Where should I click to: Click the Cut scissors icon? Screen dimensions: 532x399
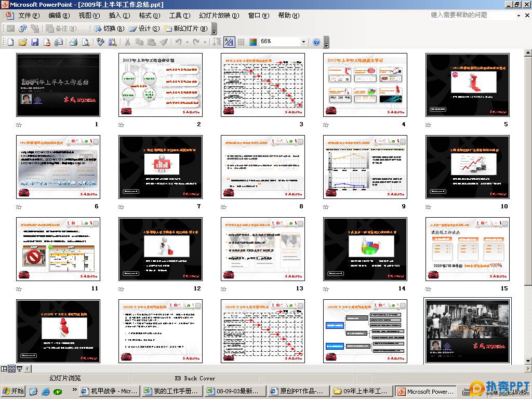tap(128, 42)
